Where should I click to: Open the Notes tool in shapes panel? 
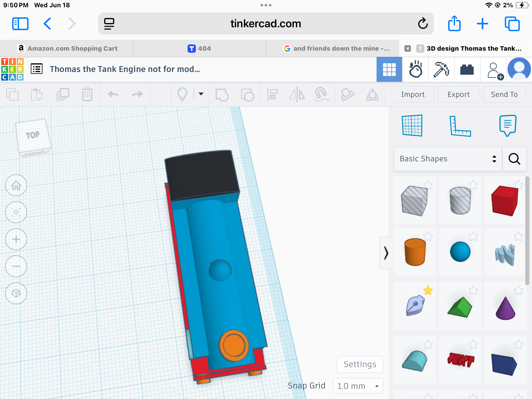tap(508, 126)
